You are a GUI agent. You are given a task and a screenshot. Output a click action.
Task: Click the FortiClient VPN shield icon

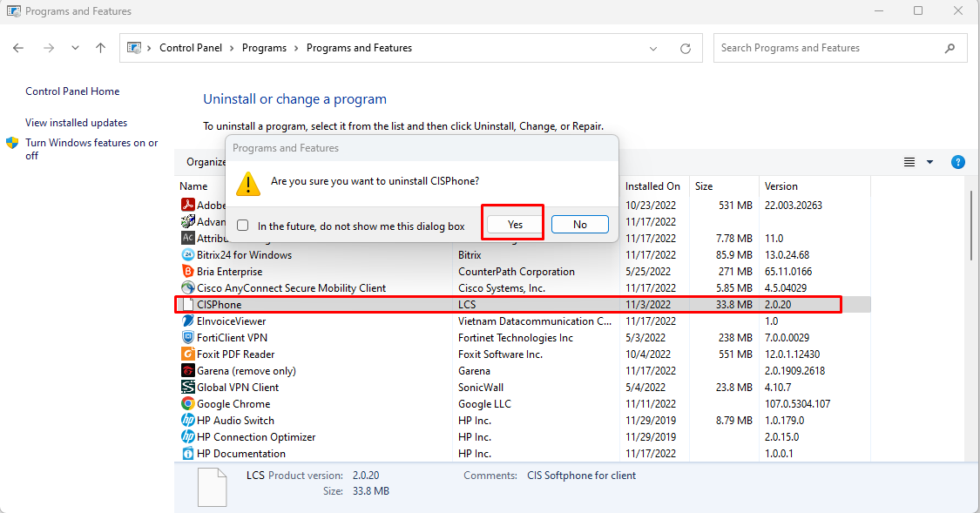click(x=187, y=337)
